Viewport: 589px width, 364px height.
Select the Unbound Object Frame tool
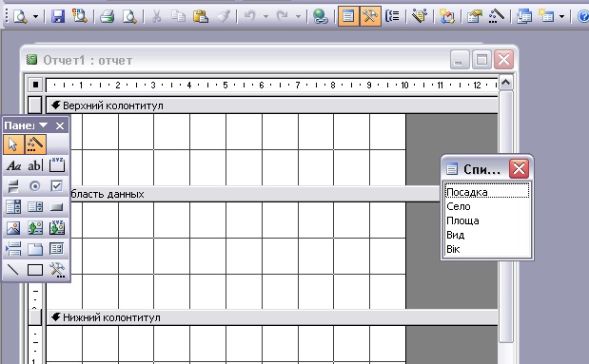35,228
